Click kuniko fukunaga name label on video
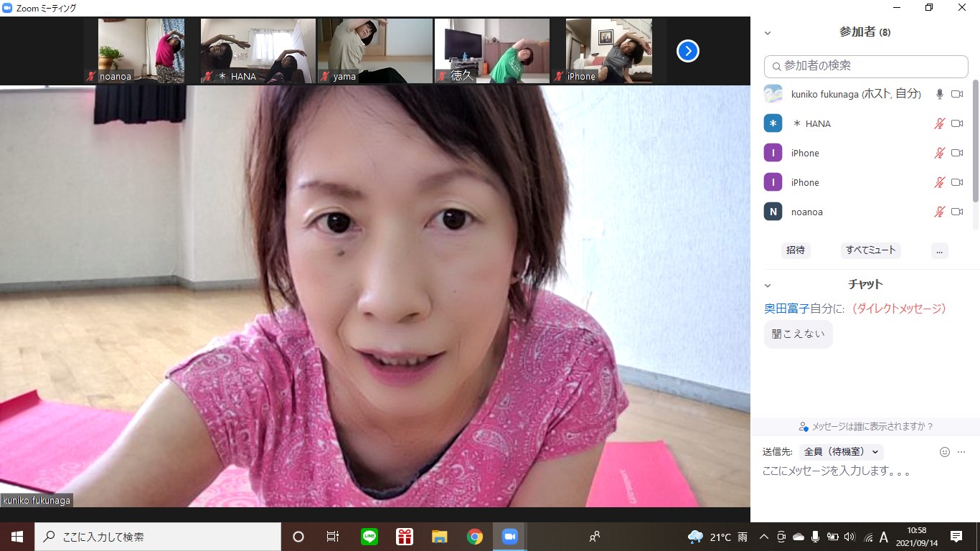Screen dimensions: 980x551 point(37,501)
